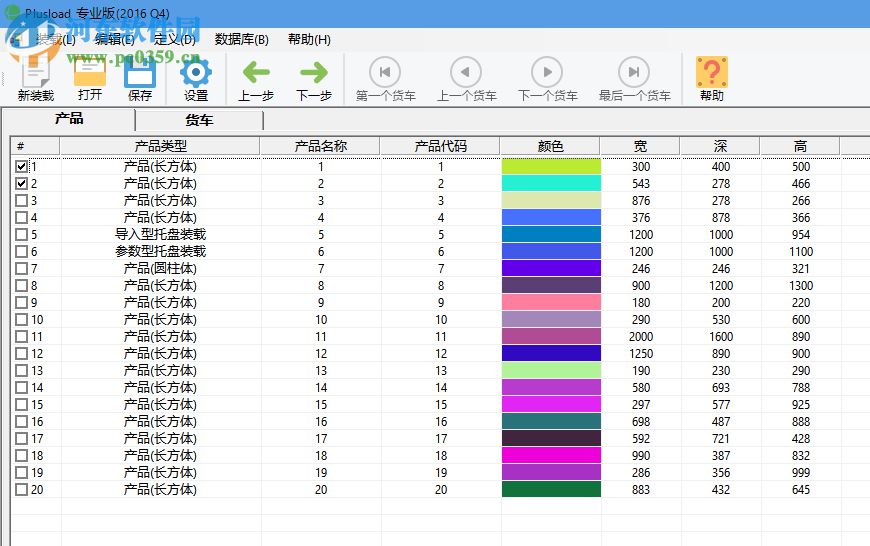The width and height of the screenshot is (870, 546).
Task: Sort by 产品类型 column header
Action: [160, 146]
